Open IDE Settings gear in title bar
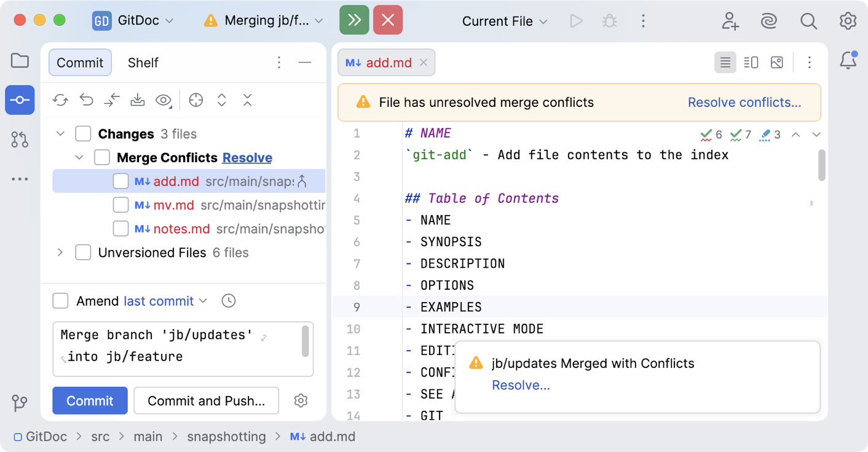868x452 pixels. pyautogui.click(x=848, y=21)
